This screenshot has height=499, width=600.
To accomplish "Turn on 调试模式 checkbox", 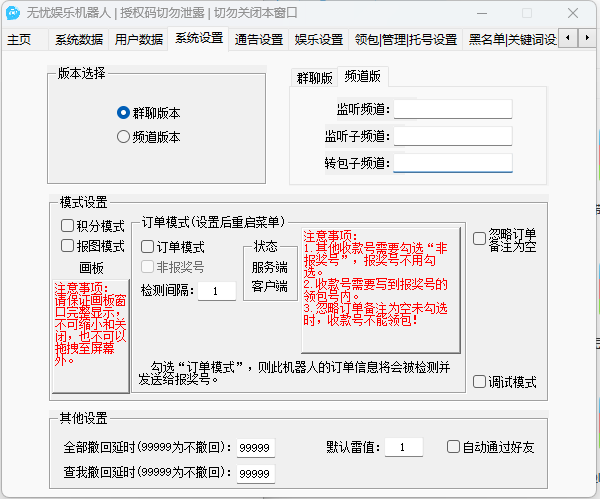I will [480, 382].
